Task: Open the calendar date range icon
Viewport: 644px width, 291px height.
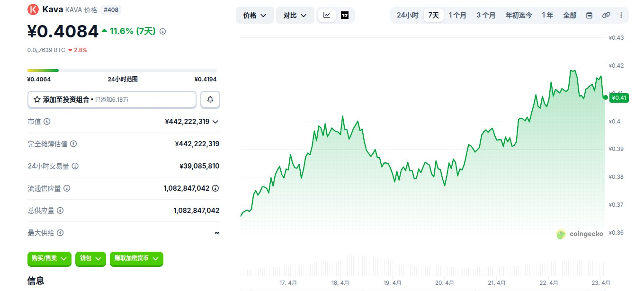Action: 589,15
